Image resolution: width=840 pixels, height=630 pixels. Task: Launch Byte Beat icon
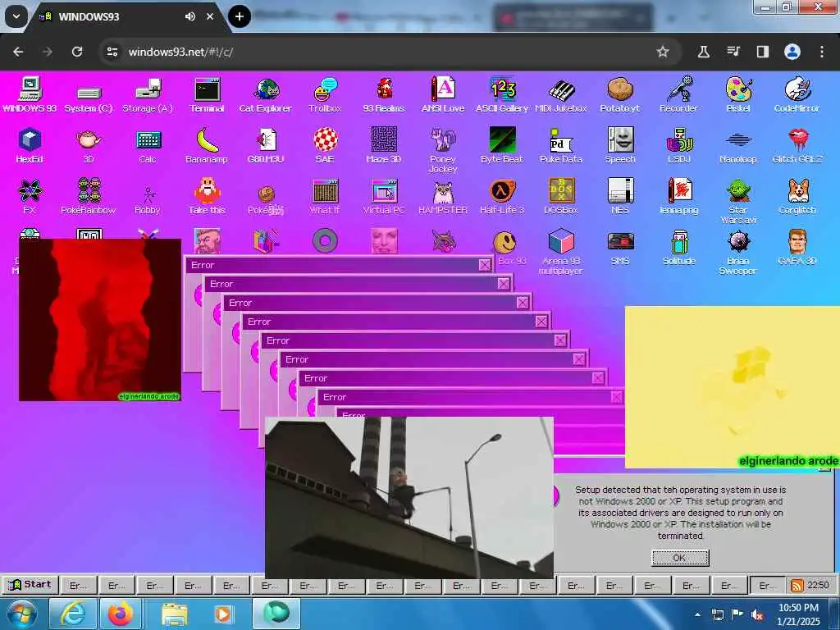502,145
